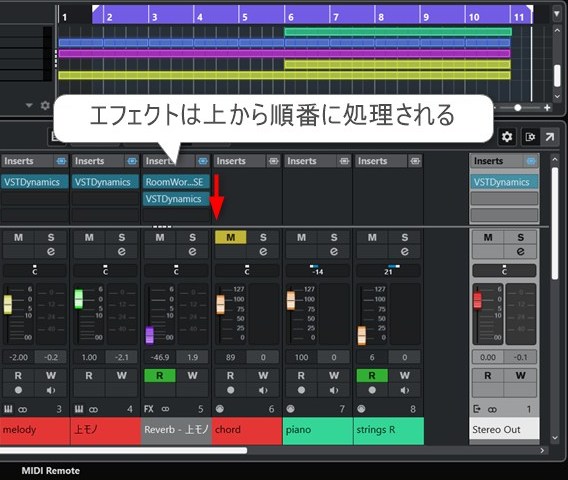Viewport: 568px width, 480px height.
Task: Click melody channel yellow volume fader
Action: pos(8,304)
